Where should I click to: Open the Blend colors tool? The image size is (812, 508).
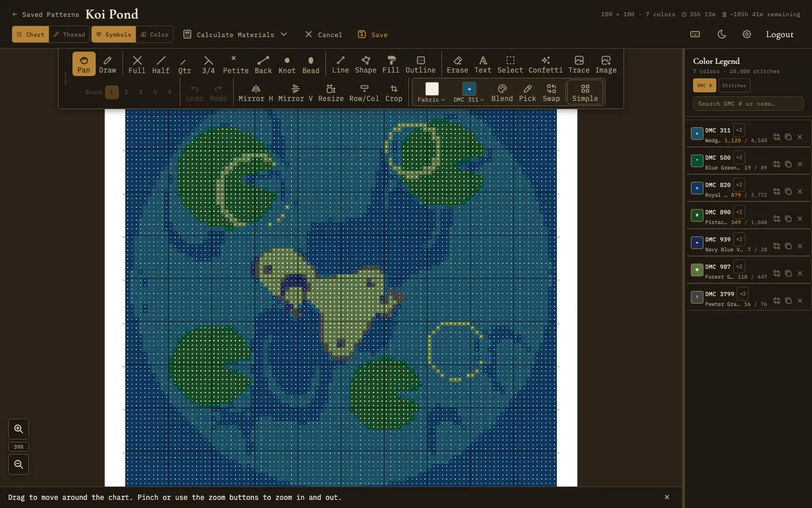[502, 92]
